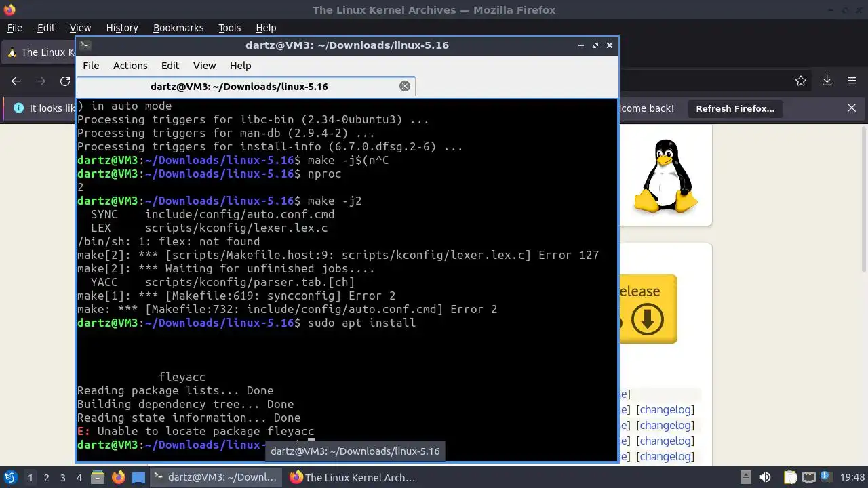
Task: Close the terminal tab dartz@VM3
Action: pyautogui.click(x=405, y=86)
